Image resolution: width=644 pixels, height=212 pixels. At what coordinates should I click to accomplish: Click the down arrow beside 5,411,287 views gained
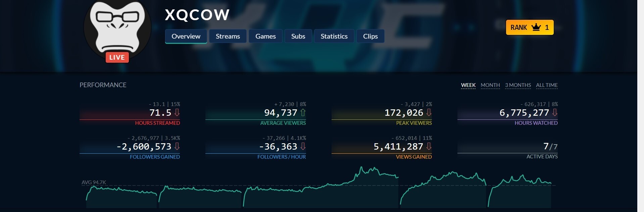[x=429, y=147]
